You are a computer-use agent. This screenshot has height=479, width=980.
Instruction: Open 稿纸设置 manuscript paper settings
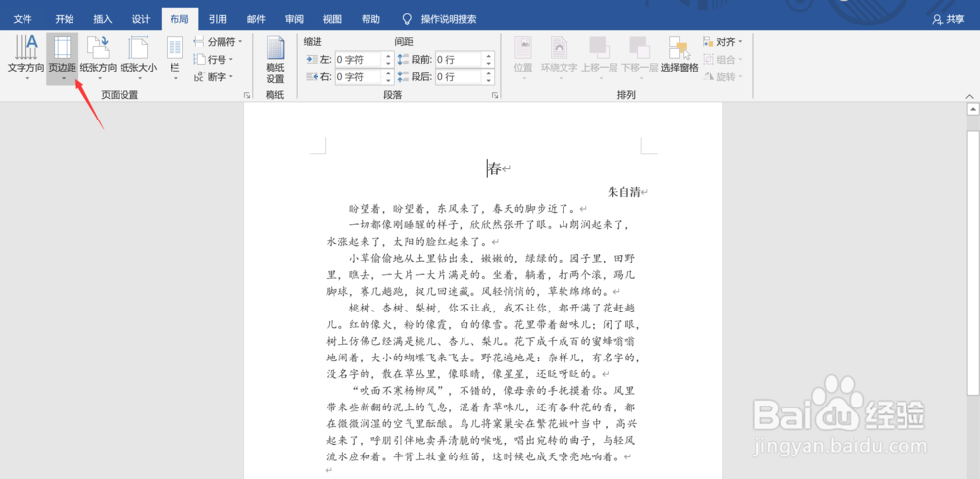point(275,60)
